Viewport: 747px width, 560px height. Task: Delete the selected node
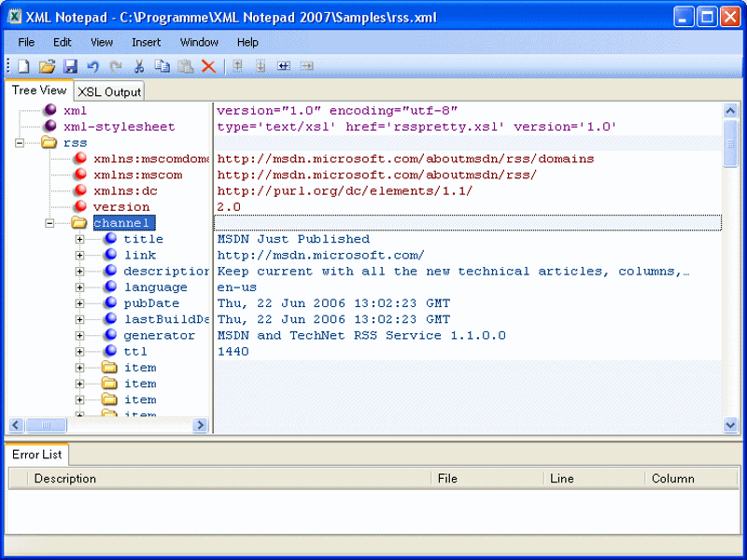(x=208, y=65)
